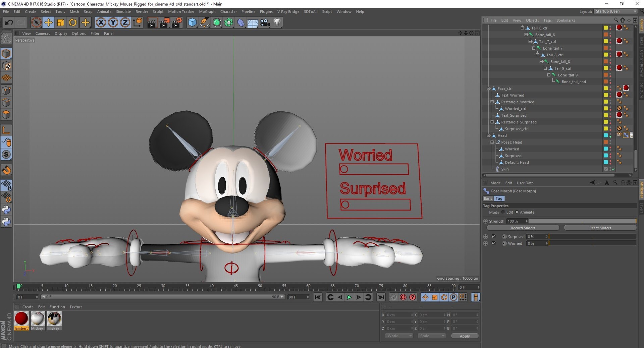This screenshot has height=348, width=644.
Task: Play animation forwards
Action: 349,297
